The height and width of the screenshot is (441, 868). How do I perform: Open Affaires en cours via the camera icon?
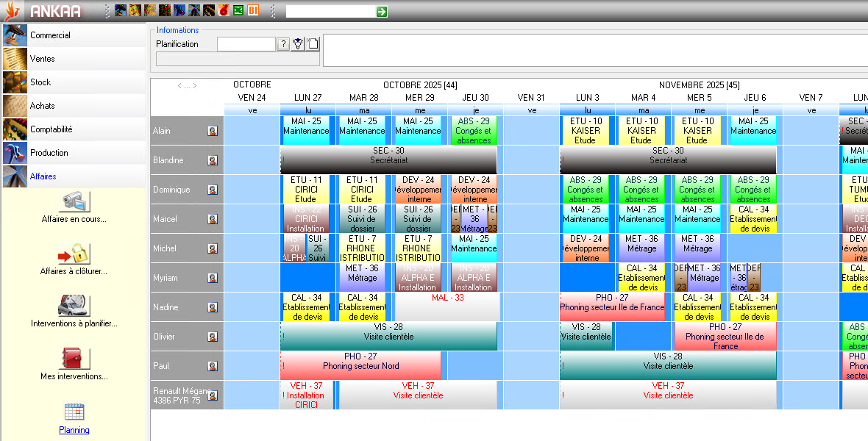tap(74, 201)
